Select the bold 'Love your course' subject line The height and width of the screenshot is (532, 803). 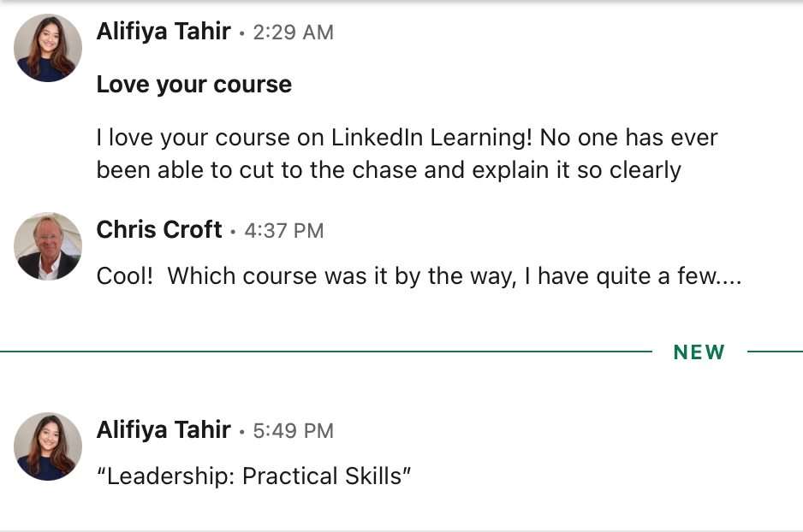click(193, 85)
